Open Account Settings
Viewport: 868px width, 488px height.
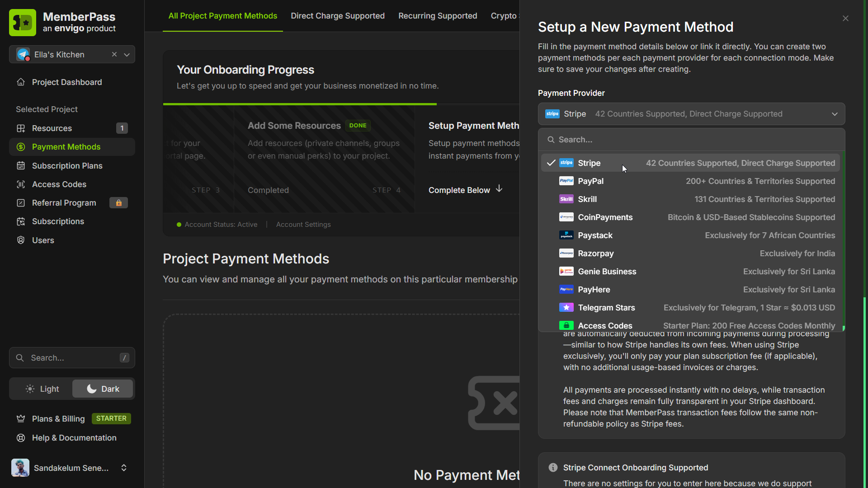(303, 224)
